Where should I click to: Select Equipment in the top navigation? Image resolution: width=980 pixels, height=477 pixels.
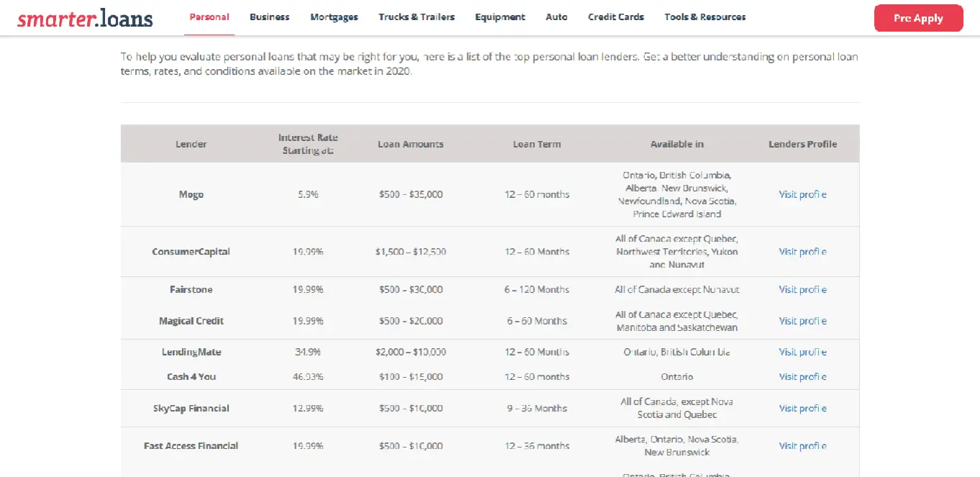(x=500, y=17)
